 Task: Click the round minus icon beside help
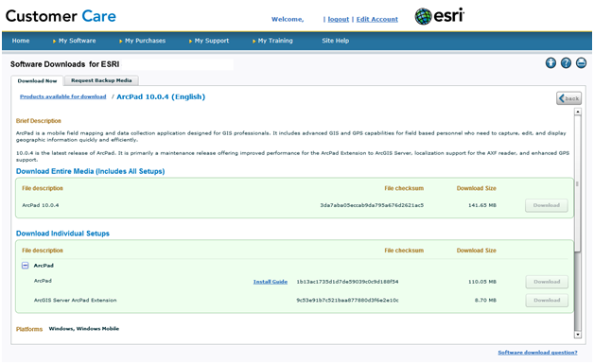(x=581, y=63)
